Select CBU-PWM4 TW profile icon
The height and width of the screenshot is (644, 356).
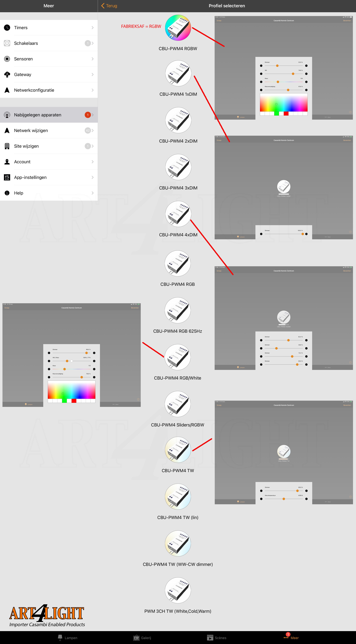tap(178, 447)
